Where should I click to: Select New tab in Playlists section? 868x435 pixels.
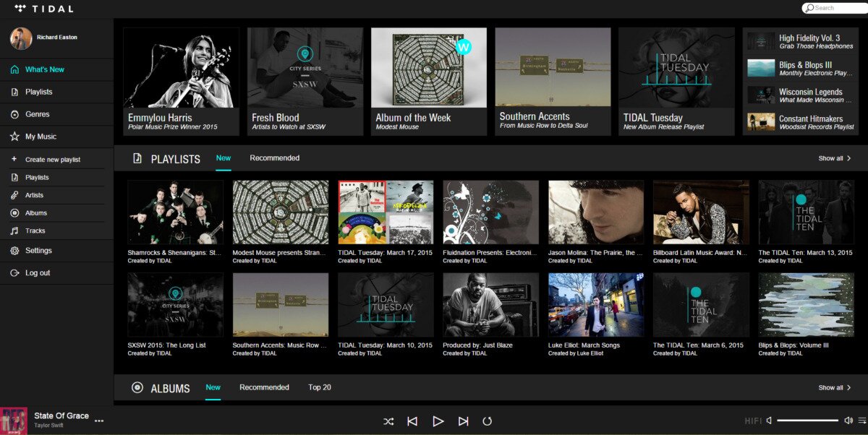pyautogui.click(x=224, y=158)
